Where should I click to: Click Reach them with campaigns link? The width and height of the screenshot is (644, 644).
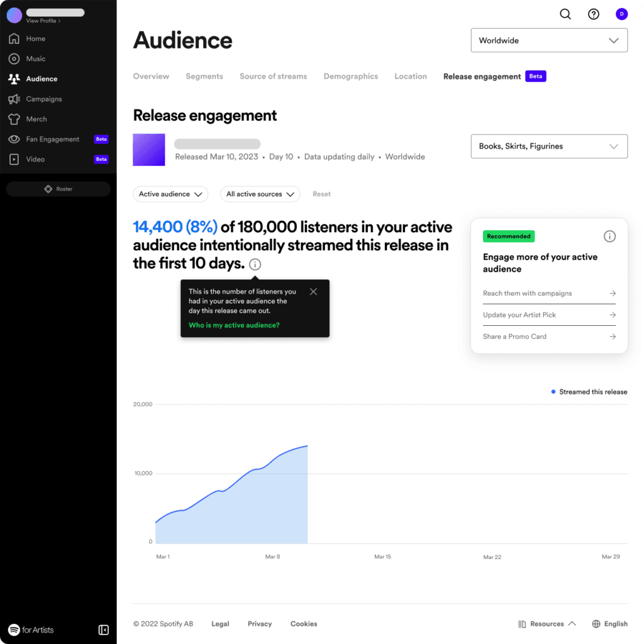[x=548, y=293]
